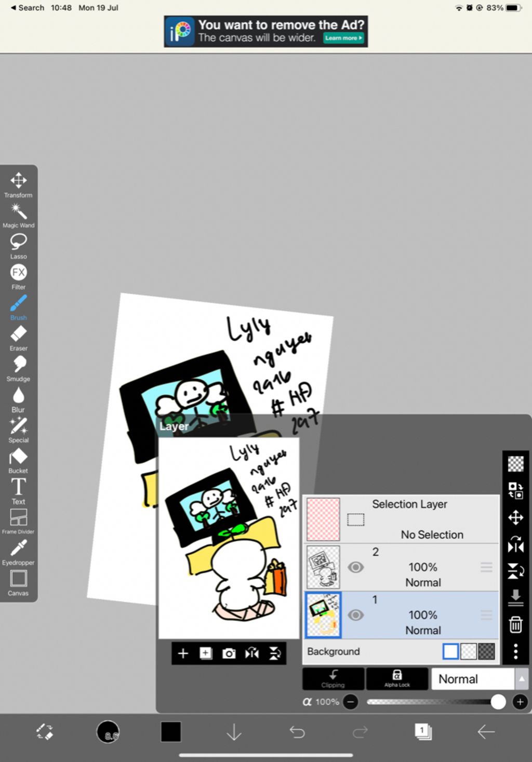Click the Selection Layer pink thumbnail
This screenshot has height=762, width=532.
(323, 519)
